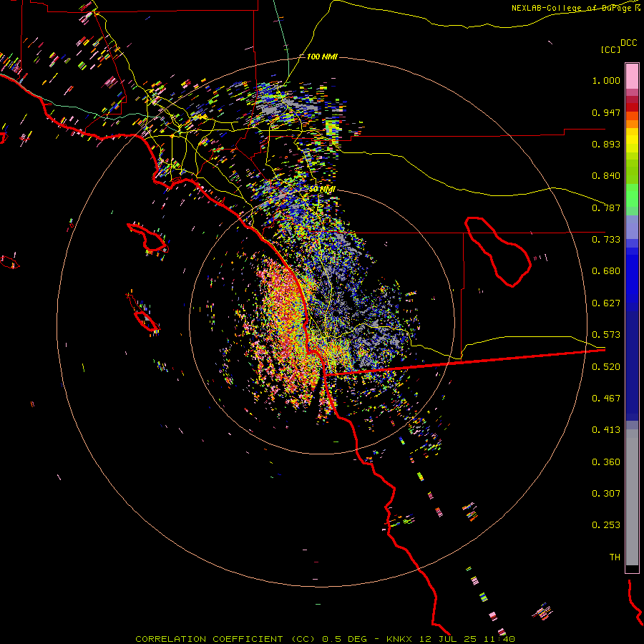Pick the pink color band beside 1.000
This screenshot has width=644, height=644.
click(x=632, y=77)
